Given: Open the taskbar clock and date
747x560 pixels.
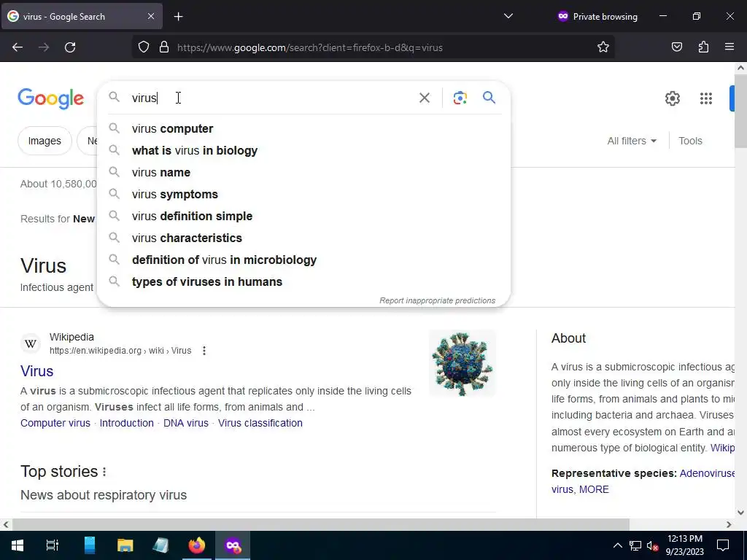Looking at the screenshot, I should tap(684, 545).
